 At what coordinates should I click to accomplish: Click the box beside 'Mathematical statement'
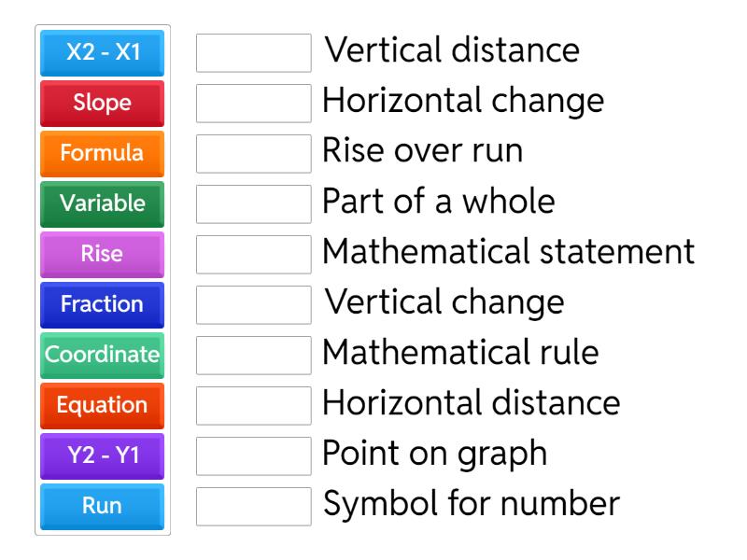pos(254,255)
